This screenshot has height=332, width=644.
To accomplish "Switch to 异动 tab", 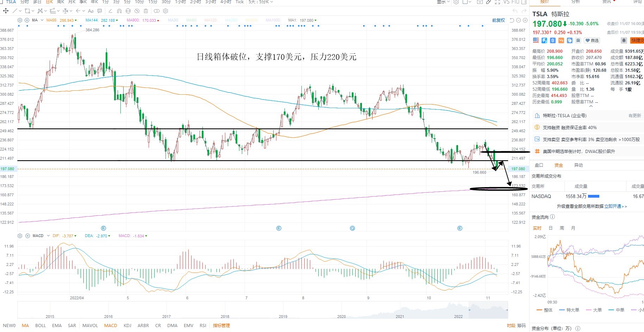I will (x=579, y=165).
